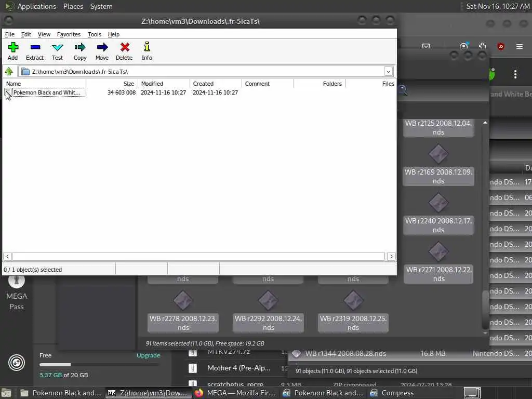This screenshot has height=399, width=532.
Task: Open the File menu
Action: tap(9, 34)
